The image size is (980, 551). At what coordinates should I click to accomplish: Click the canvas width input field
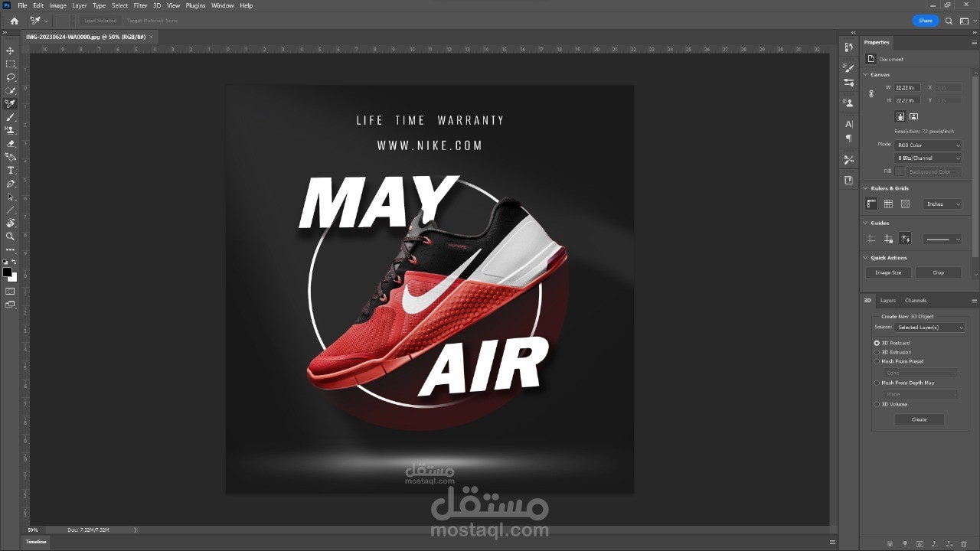[x=908, y=88]
